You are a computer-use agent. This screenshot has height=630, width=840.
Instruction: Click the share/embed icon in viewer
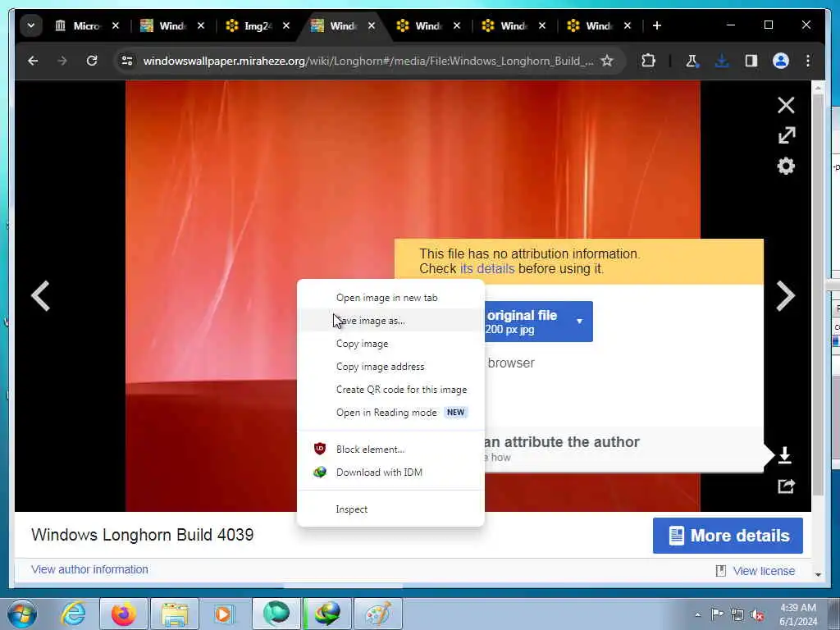[x=786, y=486]
